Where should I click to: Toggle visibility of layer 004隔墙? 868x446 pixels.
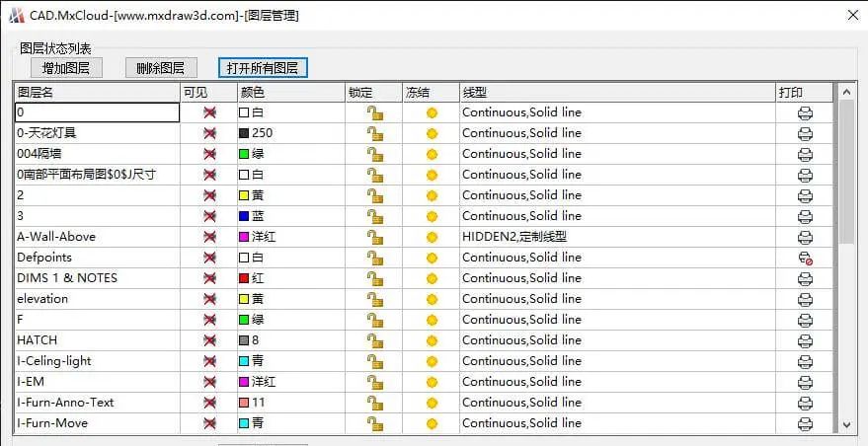(x=209, y=154)
